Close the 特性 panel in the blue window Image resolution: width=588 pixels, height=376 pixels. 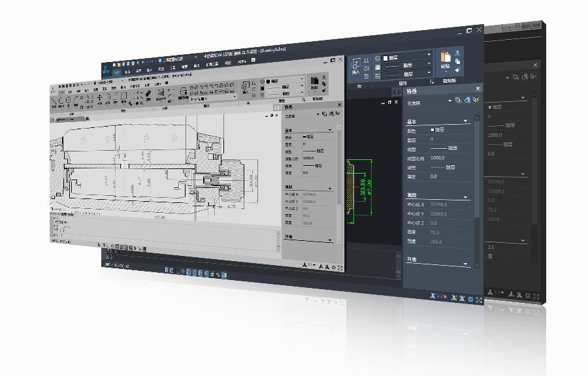(x=478, y=88)
